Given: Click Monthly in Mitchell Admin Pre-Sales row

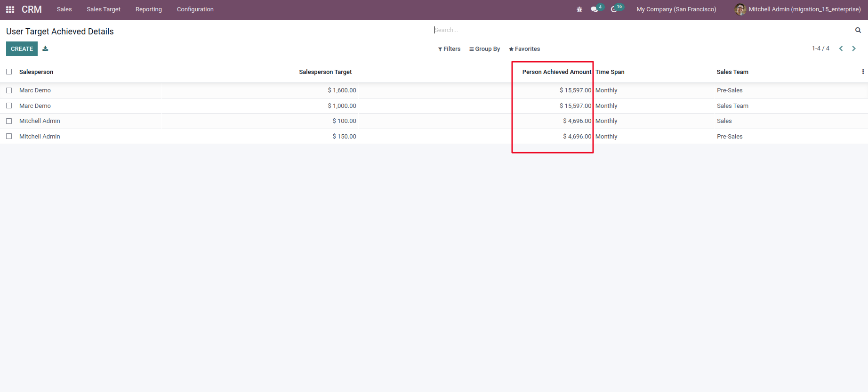Looking at the screenshot, I should click(x=606, y=137).
